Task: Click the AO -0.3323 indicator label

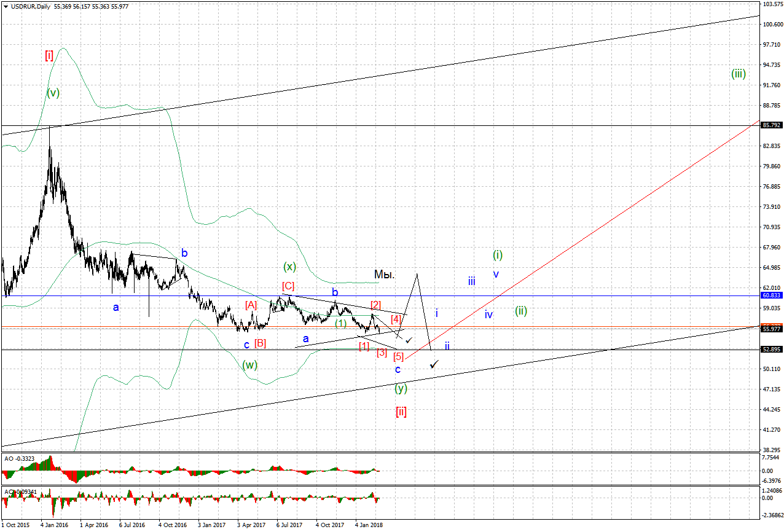Action: tap(18, 458)
